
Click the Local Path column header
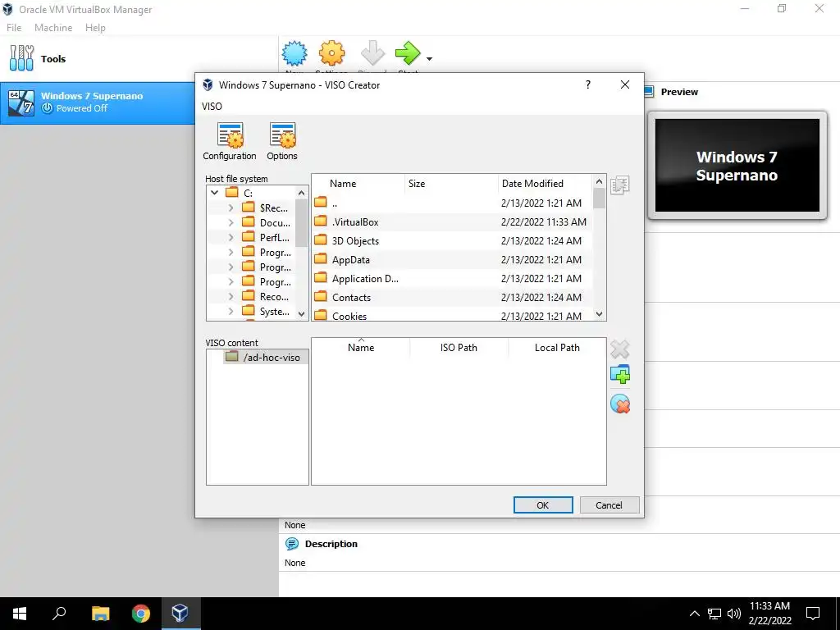557,348
